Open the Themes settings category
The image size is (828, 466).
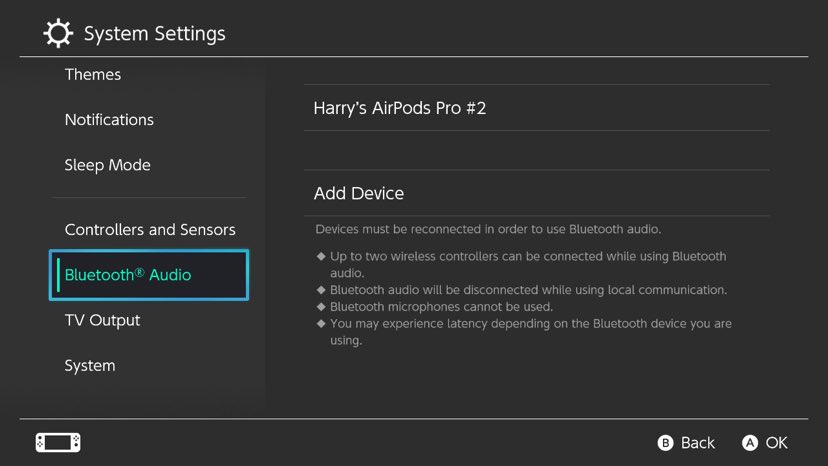coord(93,75)
